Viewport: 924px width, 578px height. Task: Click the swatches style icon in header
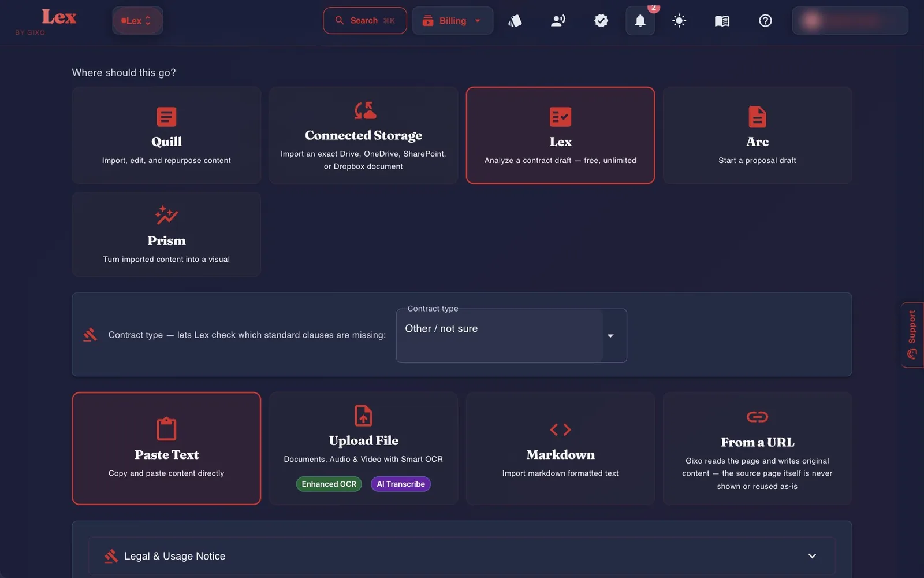(x=515, y=21)
